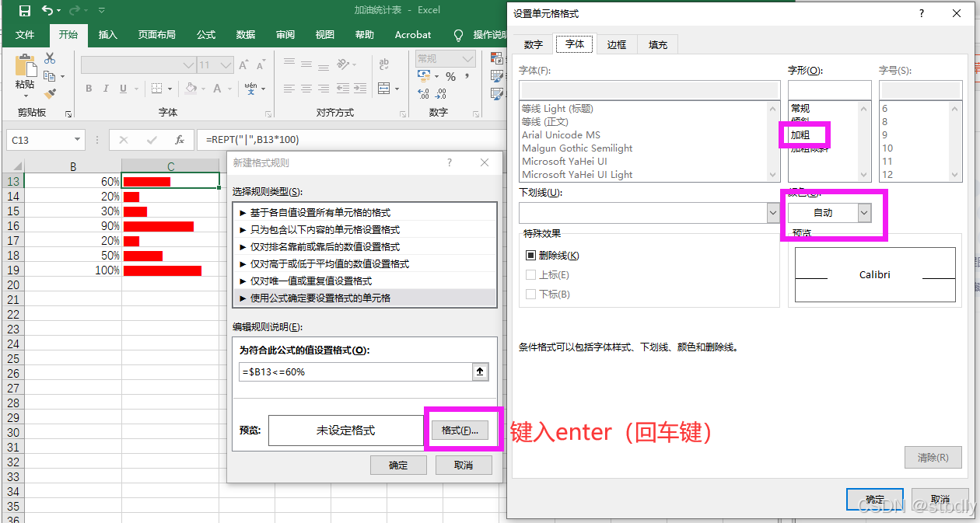980x523 pixels.
Task: Click the 清除(R) clear button
Action: click(933, 458)
